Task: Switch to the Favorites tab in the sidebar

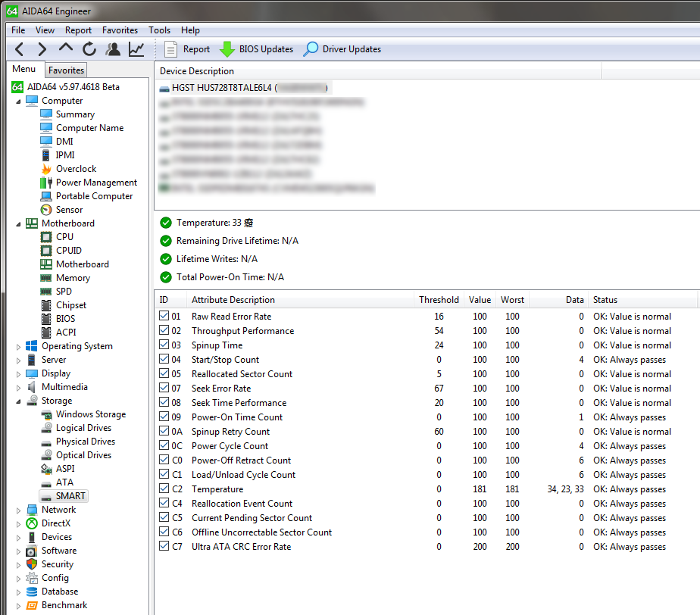Action: point(66,70)
